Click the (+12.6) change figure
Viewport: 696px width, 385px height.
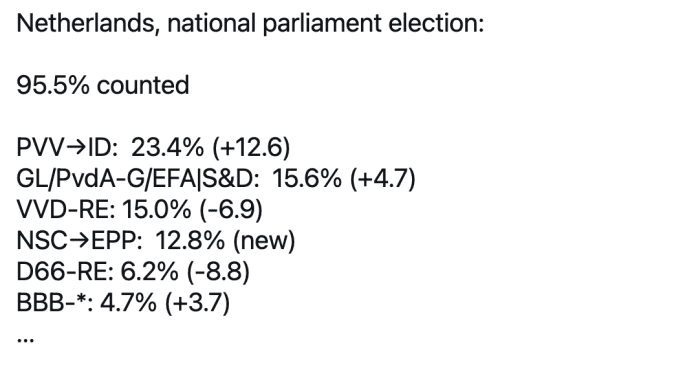(251, 147)
